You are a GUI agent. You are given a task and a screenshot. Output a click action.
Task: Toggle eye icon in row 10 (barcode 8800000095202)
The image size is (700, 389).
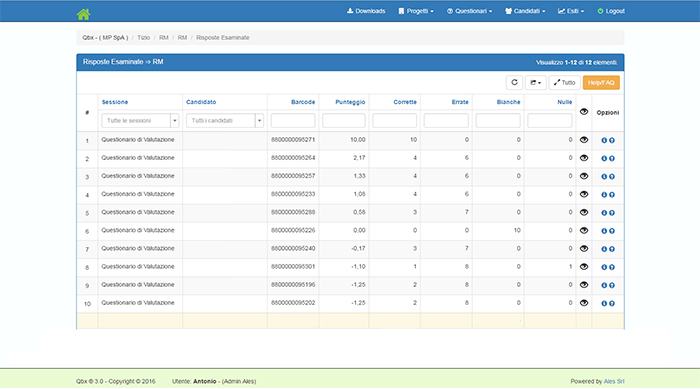coord(584,303)
